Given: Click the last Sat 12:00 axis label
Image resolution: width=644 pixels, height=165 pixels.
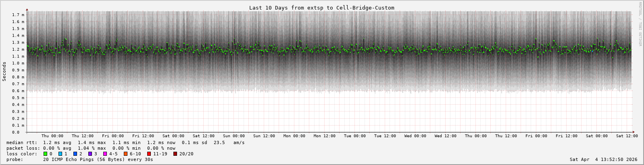Looking at the screenshot, I should tap(627, 136).
